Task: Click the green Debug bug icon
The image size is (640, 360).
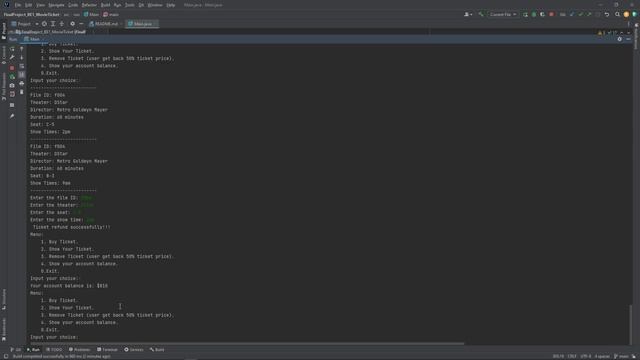Action: click(x=534, y=14)
